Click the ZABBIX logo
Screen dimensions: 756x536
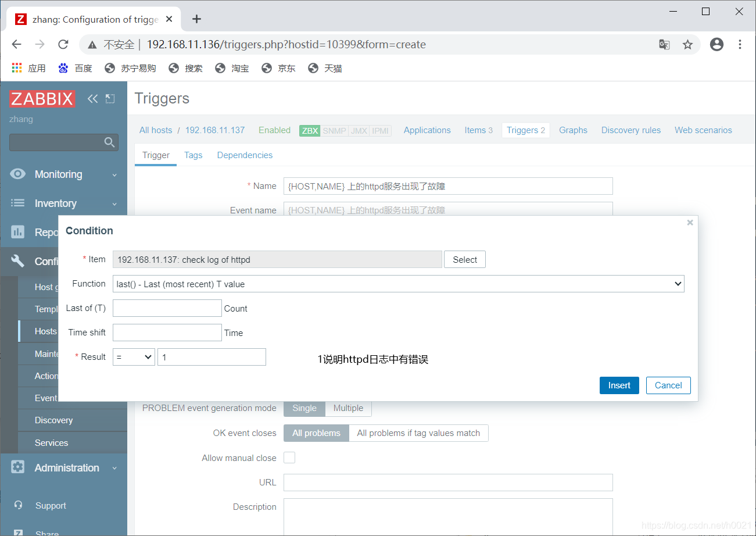(42, 99)
